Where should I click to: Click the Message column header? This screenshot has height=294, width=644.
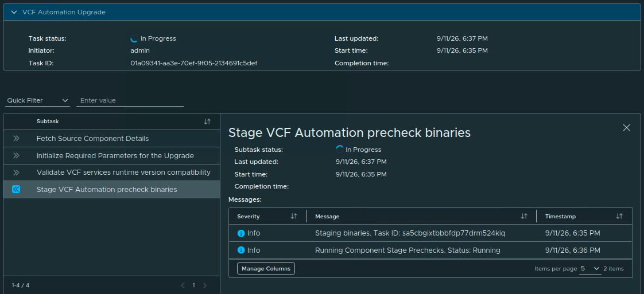coord(327,217)
